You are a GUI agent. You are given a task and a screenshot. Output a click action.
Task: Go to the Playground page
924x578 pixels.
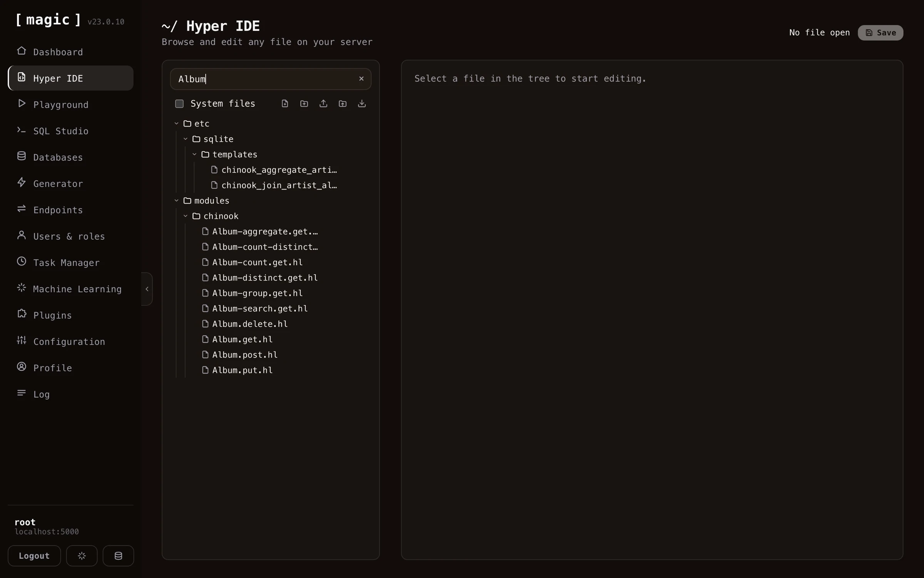71,105
